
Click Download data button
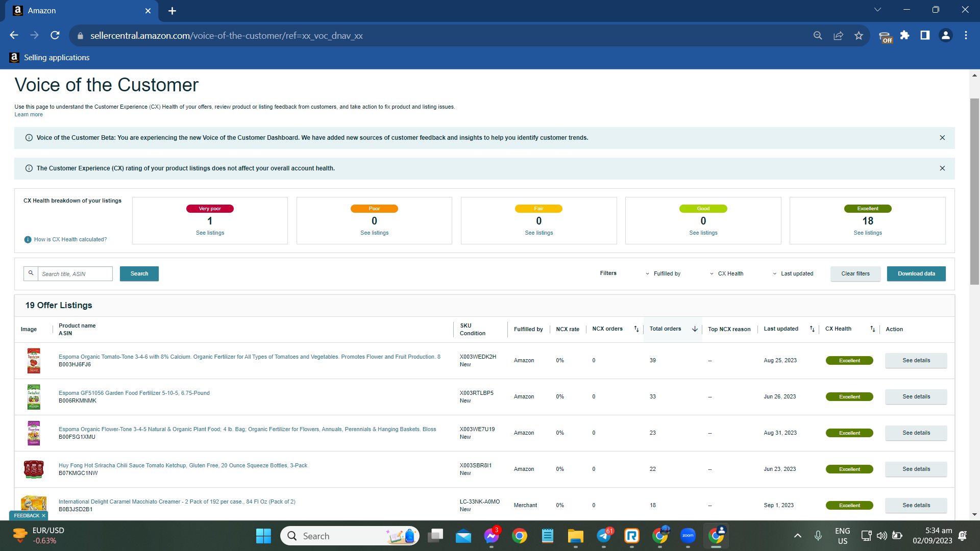(916, 274)
